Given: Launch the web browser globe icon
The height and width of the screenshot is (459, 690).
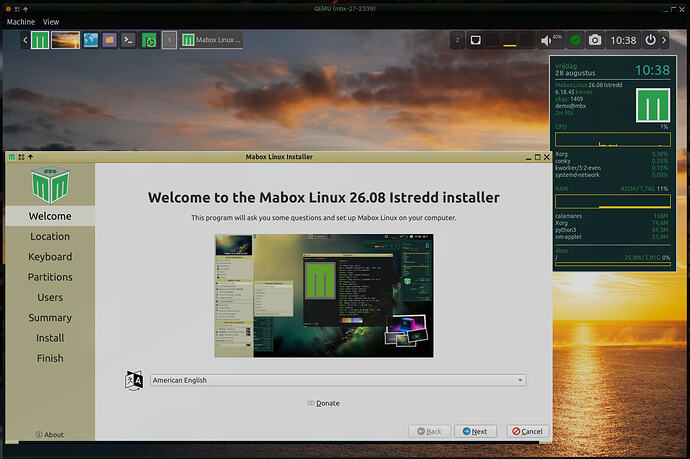Looking at the screenshot, I should tap(91, 40).
